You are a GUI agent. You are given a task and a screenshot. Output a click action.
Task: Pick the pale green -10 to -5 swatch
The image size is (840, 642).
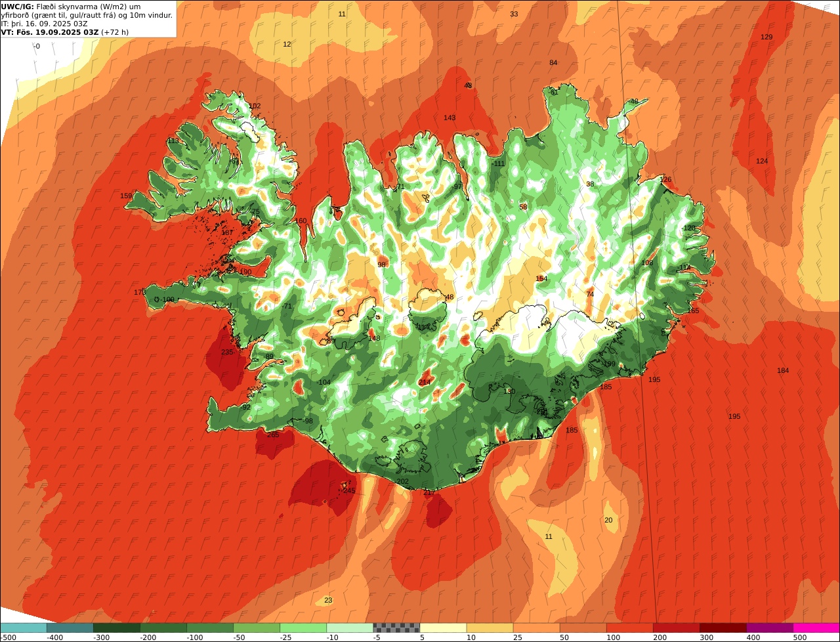pos(350,628)
